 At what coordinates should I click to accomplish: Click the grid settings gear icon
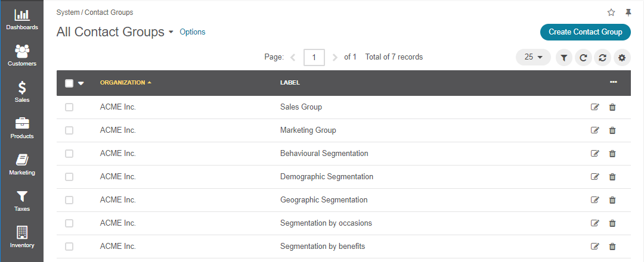click(x=622, y=58)
